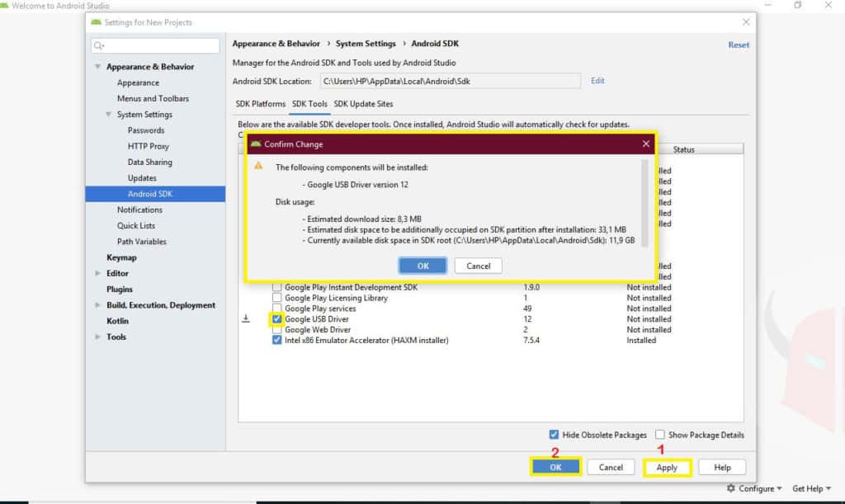Viewport: 845px width, 504px height.
Task: Select Passwords in settings tree
Action: (x=146, y=130)
